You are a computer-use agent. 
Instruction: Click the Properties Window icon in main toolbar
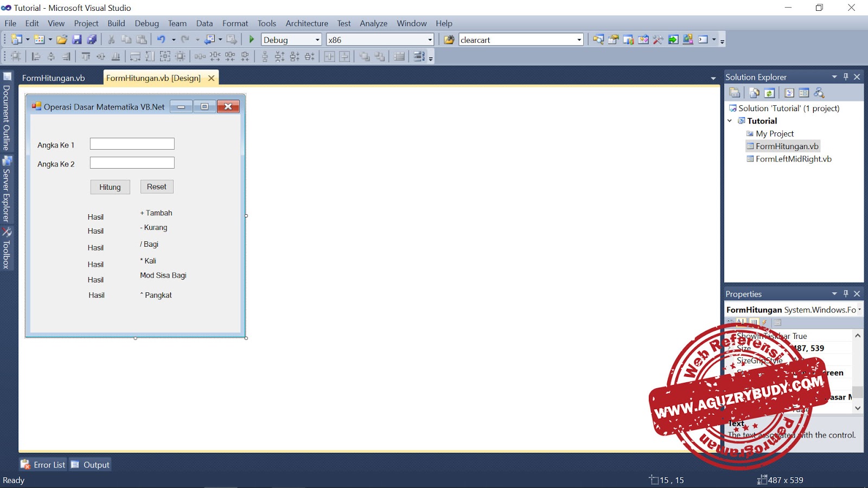tap(613, 40)
